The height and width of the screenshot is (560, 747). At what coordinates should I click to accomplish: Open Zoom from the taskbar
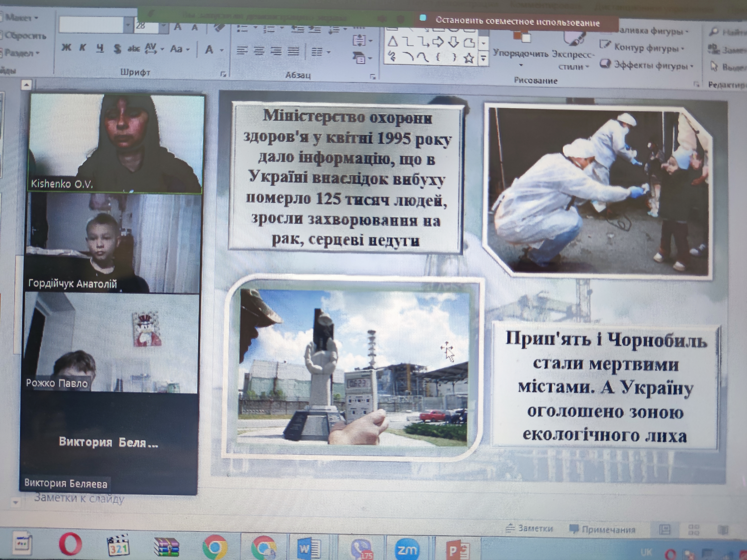407,550
